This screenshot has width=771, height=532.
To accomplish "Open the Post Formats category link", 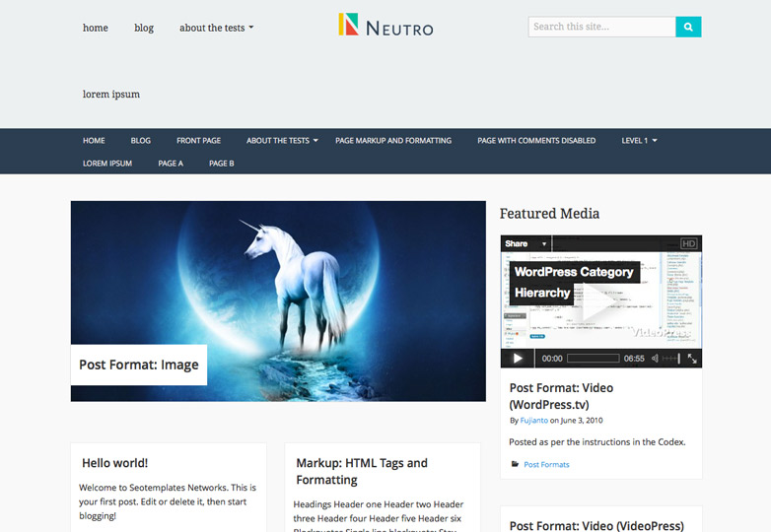I will 546,465.
